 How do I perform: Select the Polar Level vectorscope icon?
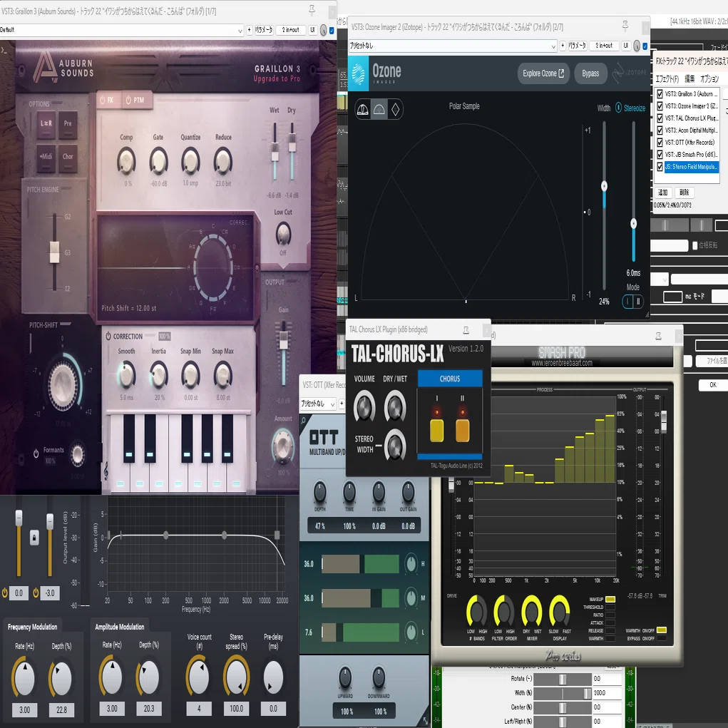pyautogui.click(x=363, y=110)
